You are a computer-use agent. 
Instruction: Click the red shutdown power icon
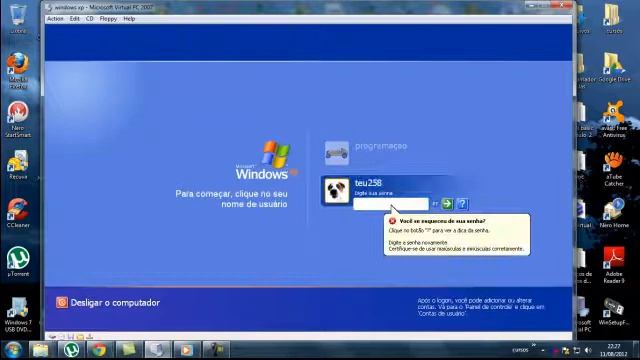click(x=62, y=302)
